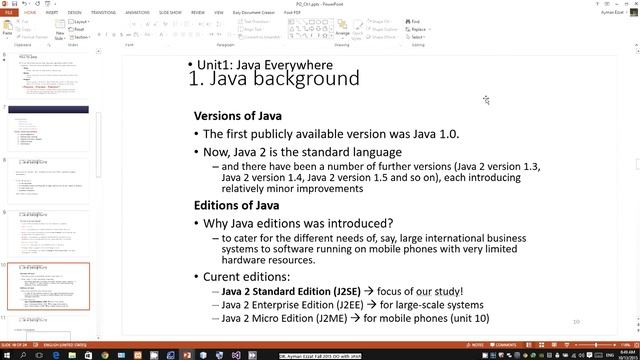Toggle the Notes pane in status bar
The image size is (640, 360).
point(475,345)
